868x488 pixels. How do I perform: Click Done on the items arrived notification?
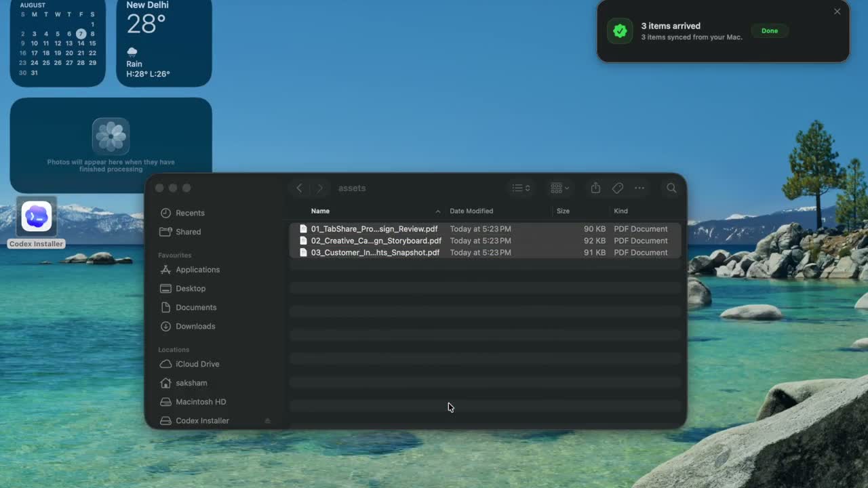770,31
